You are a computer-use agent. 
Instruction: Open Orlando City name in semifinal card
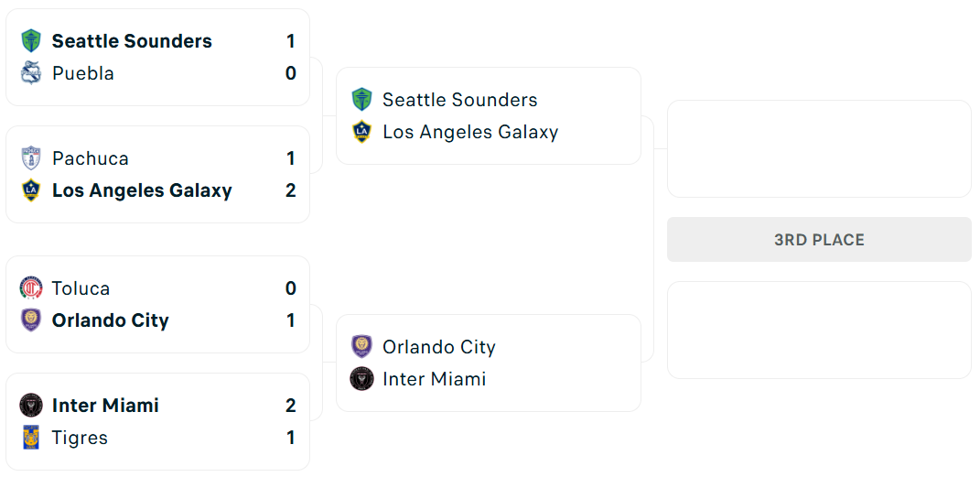tap(439, 347)
